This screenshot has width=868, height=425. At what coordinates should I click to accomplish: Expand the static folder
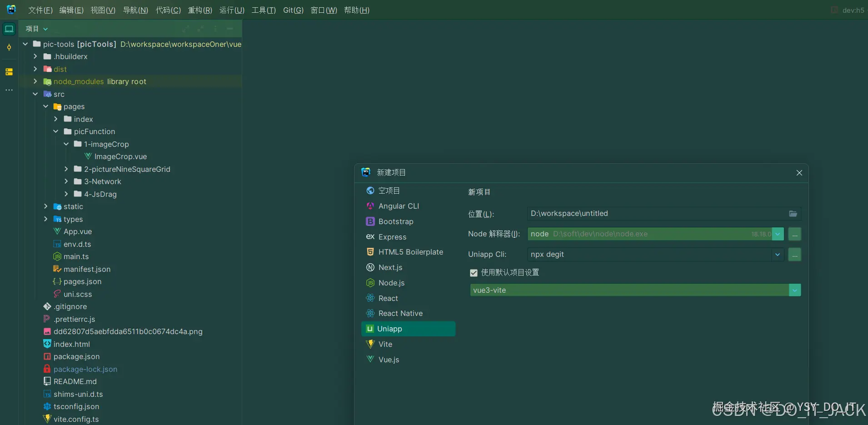coord(45,206)
